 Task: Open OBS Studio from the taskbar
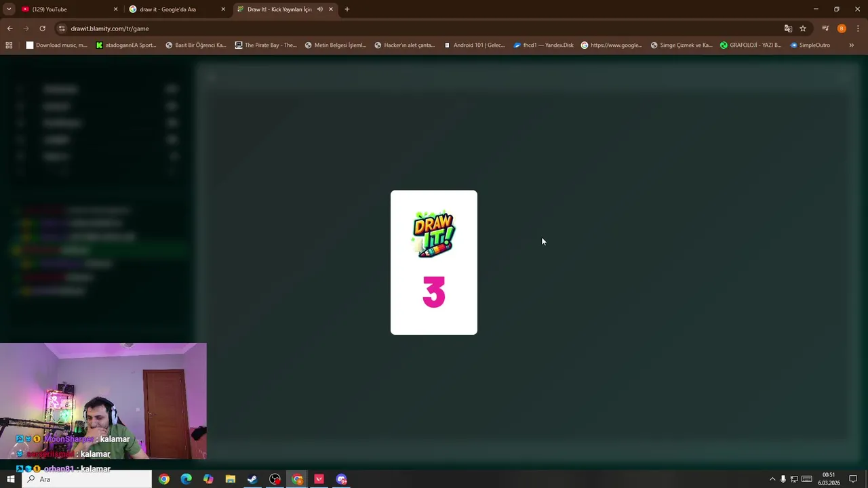pos(275,479)
